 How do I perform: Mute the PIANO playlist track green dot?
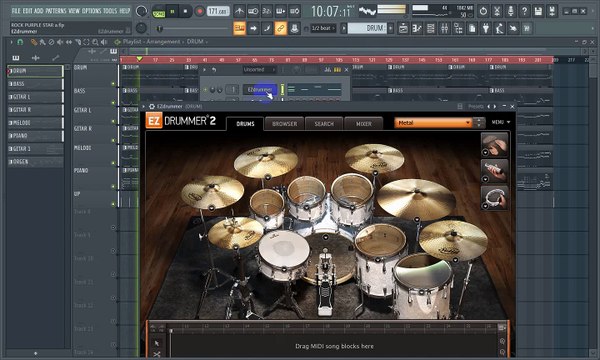[x=113, y=186]
